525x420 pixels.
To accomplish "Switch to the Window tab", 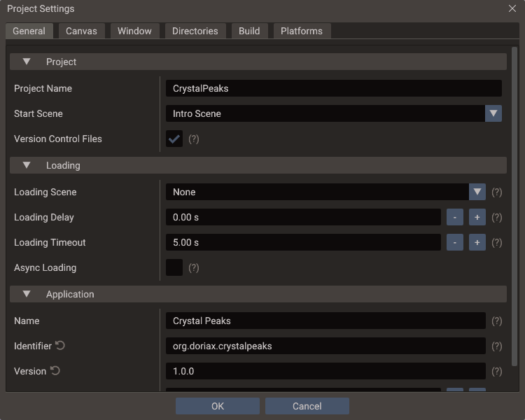I will [134, 31].
